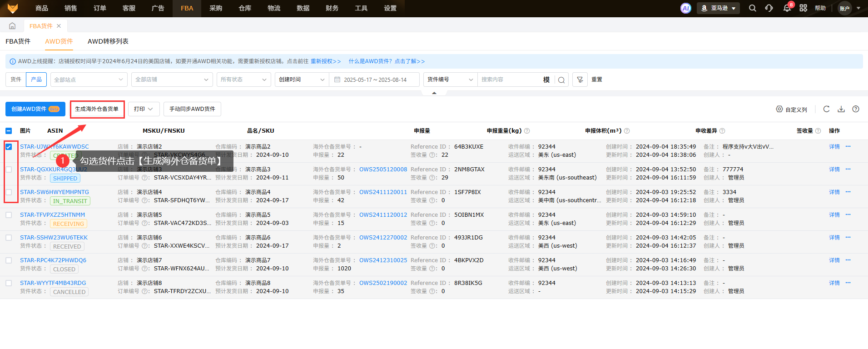Open the 所有状态 status dropdown
868x349 pixels.
(x=243, y=80)
